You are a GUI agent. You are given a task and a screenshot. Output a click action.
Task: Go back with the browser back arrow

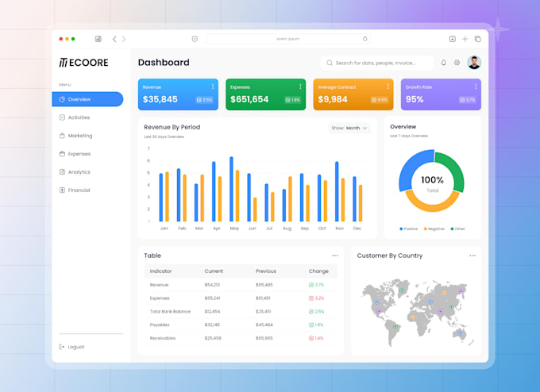[x=114, y=39]
